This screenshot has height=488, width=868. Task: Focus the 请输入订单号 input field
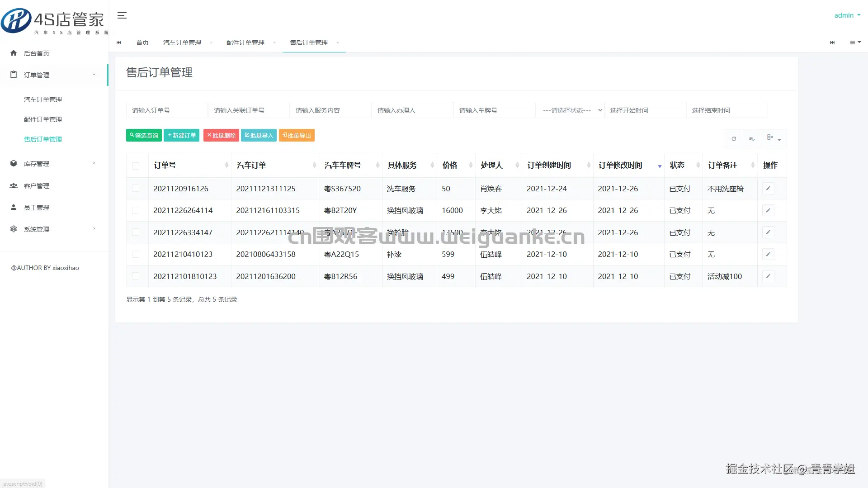167,110
